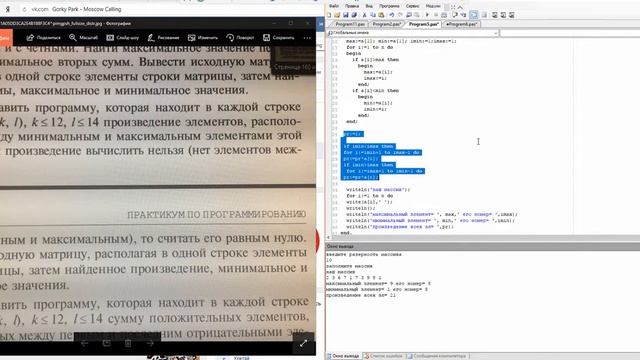Run the program with the play icon

coord(427,15)
